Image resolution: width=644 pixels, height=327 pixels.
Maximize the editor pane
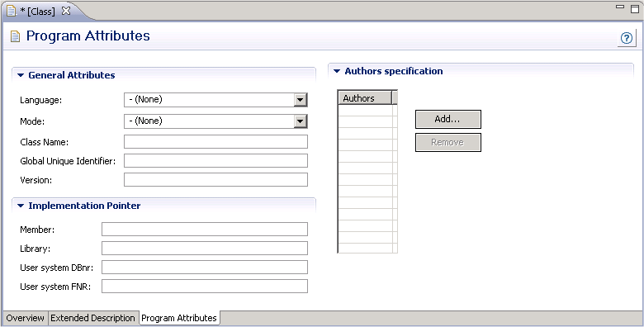pos(635,8)
